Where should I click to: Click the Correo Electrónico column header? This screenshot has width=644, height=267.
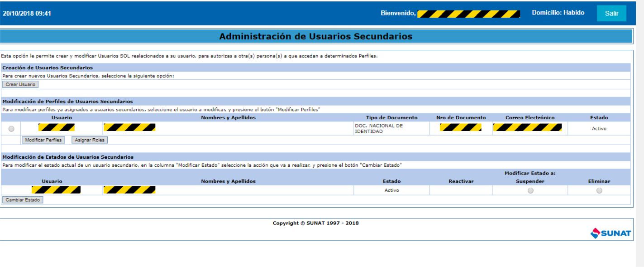coord(530,118)
